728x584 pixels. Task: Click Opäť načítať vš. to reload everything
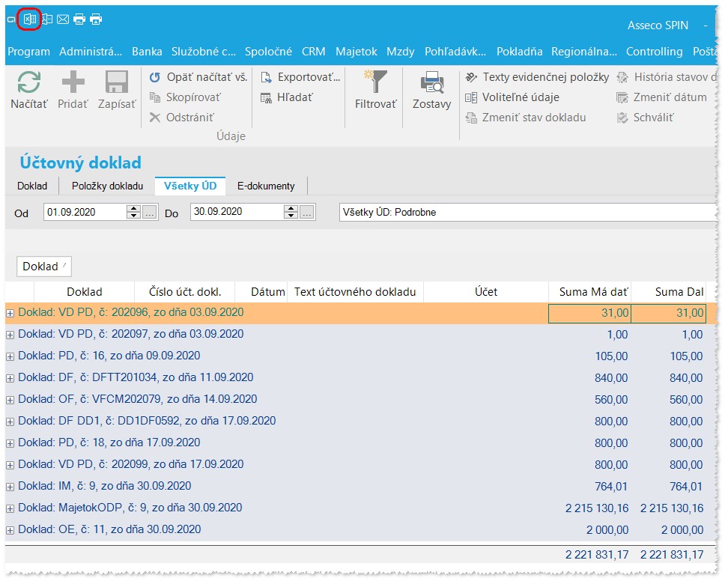pyautogui.click(x=198, y=77)
